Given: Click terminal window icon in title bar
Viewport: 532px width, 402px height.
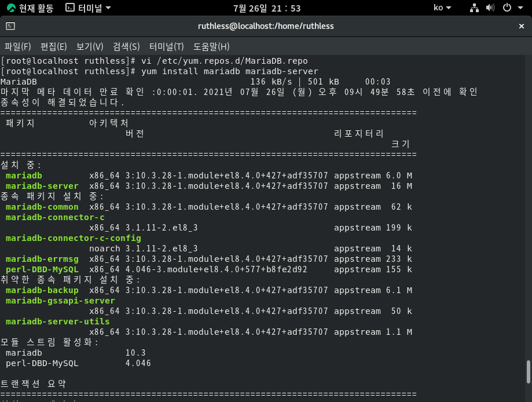Looking at the screenshot, I should click(10, 26).
